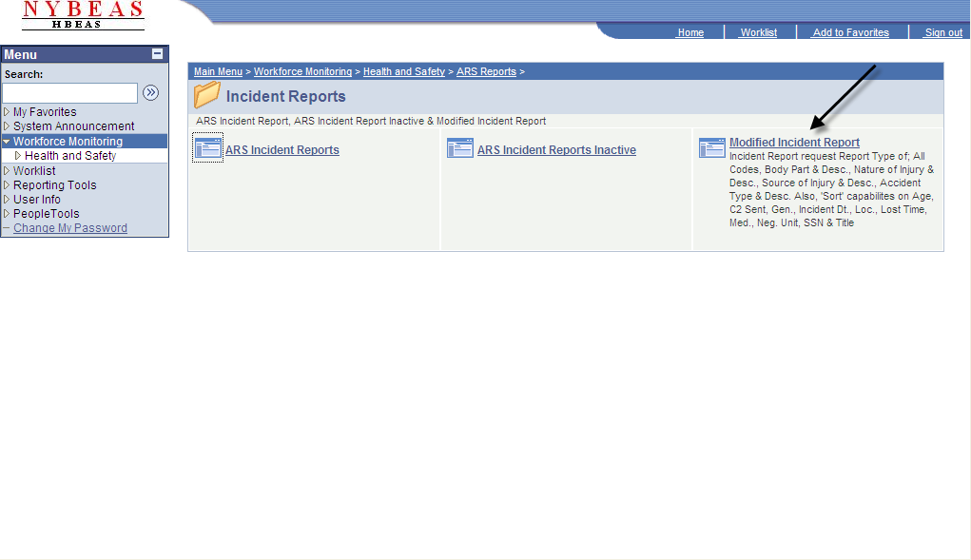Click Add to Favorites link
The image size is (971, 560).
tap(850, 32)
